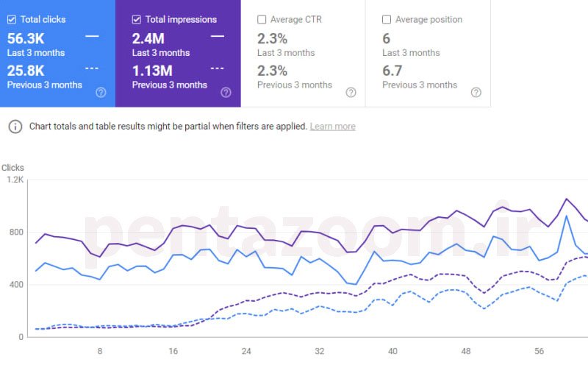Uncheck the Total clicks checkbox

pos(12,20)
